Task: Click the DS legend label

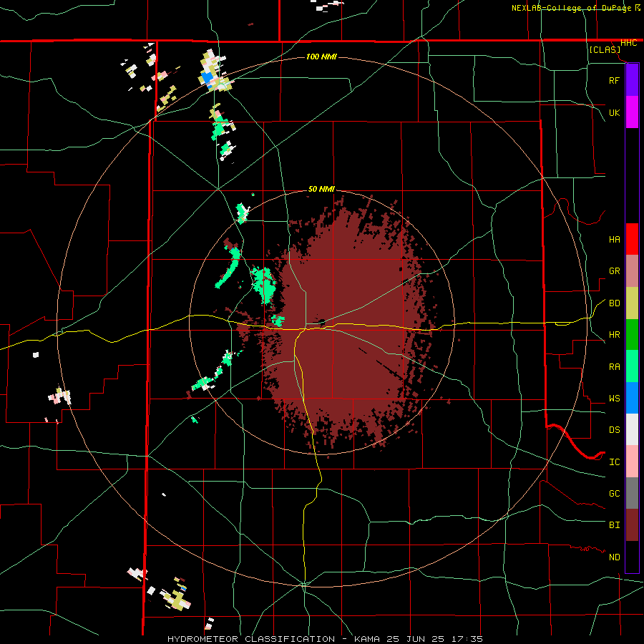Action: [614, 429]
